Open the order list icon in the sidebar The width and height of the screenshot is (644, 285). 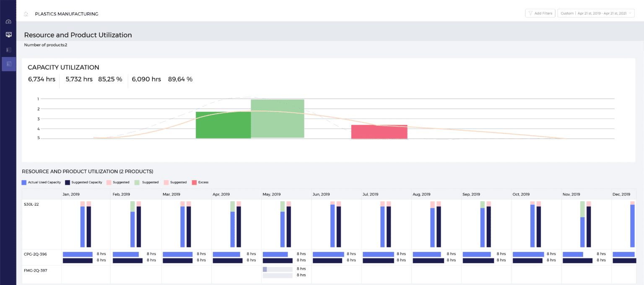pos(8,49)
